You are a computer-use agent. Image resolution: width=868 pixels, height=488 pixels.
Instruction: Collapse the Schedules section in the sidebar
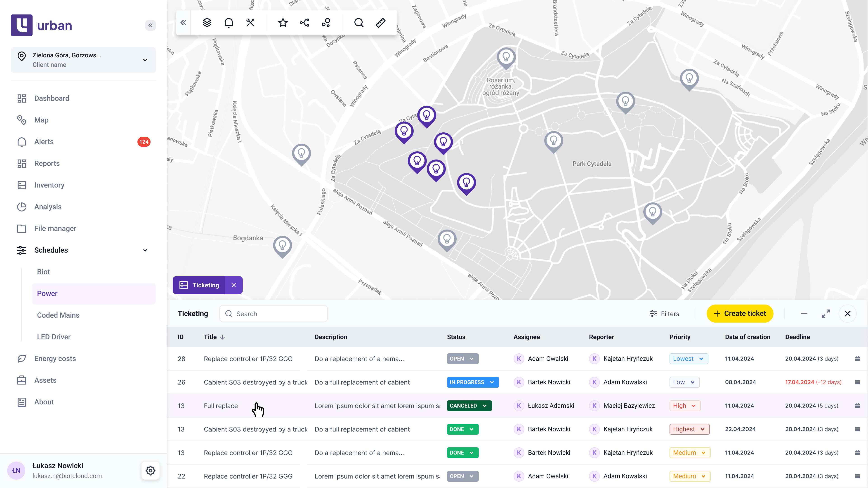145,250
